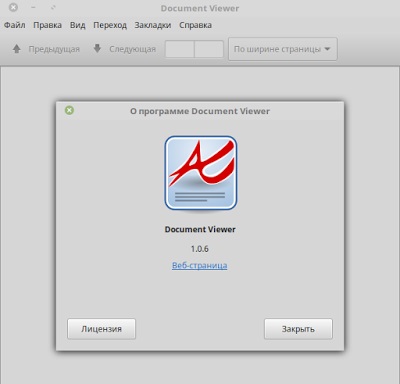Click the Лицензия button
This screenshot has width=400, height=384.
[101, 329]
